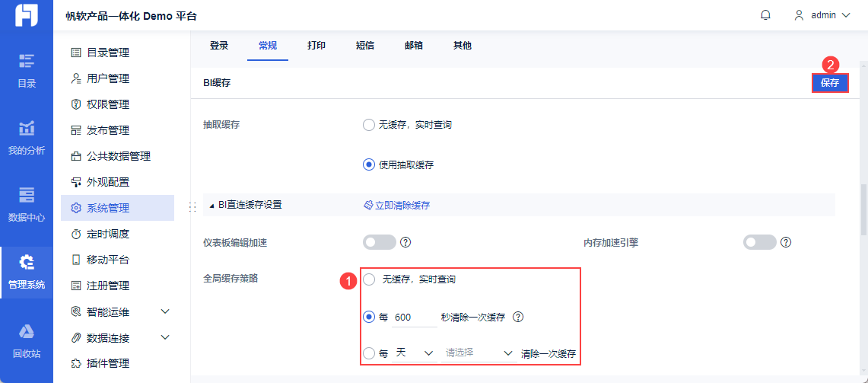Enable the 仪表板编辑加速 switch
Viewport: 868px width, 383px height.
[380, 242]
